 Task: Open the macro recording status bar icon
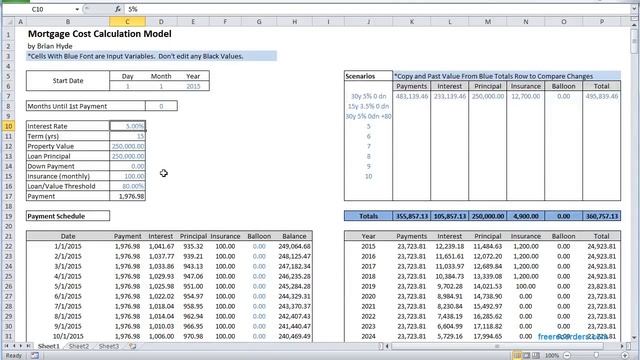[x=35, y=356]
